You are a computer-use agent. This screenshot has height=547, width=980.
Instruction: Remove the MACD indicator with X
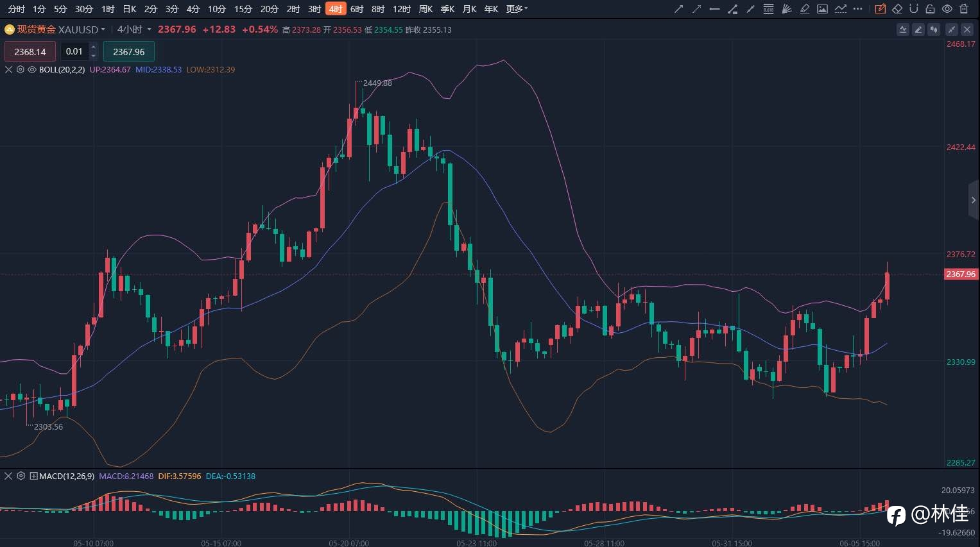[9, 476]
